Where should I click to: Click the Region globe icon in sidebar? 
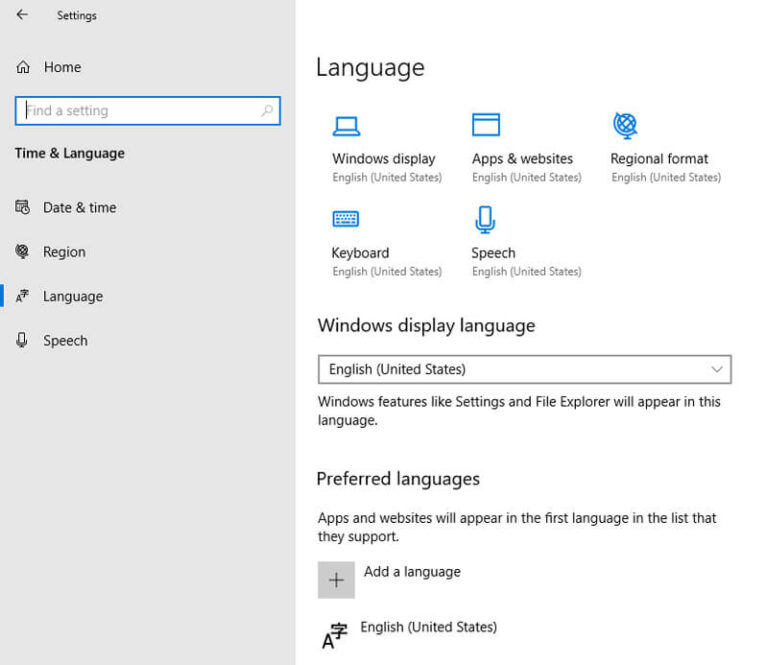coord(22,251)
